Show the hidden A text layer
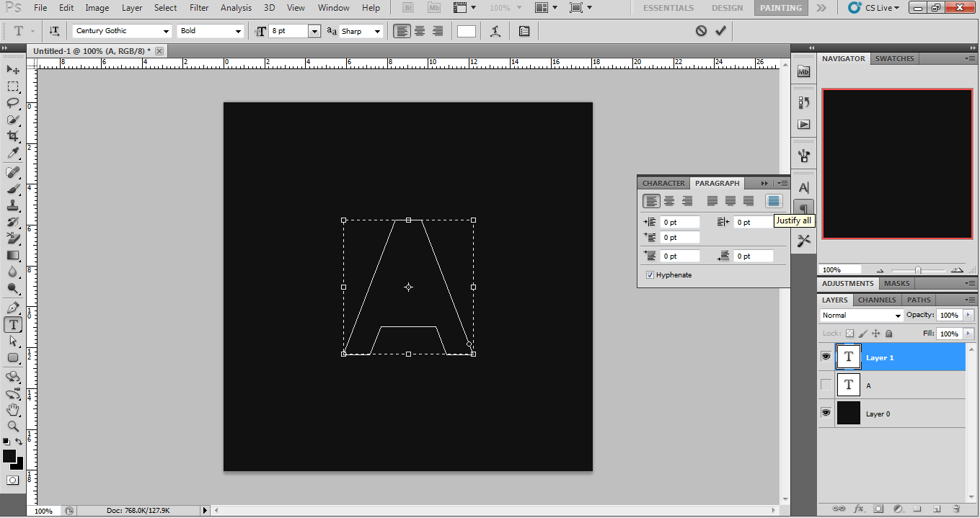 coord(826,385)
